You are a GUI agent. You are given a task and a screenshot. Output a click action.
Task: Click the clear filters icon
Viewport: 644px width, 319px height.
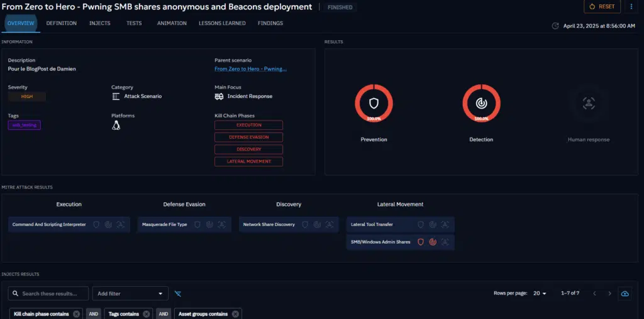pos(177,293)
